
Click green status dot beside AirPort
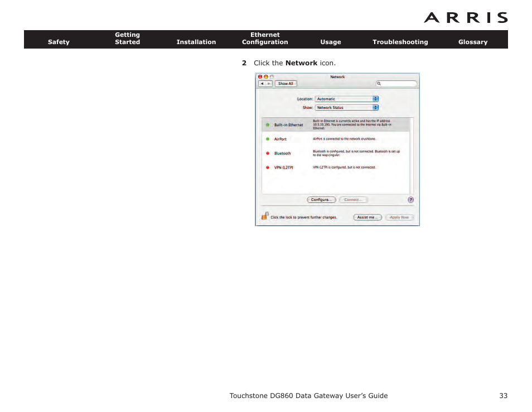[268, 139]
